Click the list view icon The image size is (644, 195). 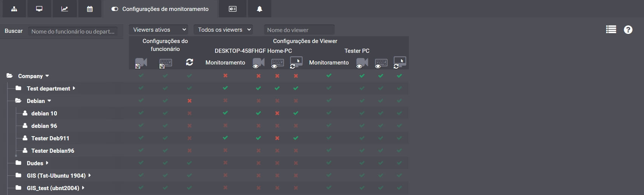coord(611,29)
